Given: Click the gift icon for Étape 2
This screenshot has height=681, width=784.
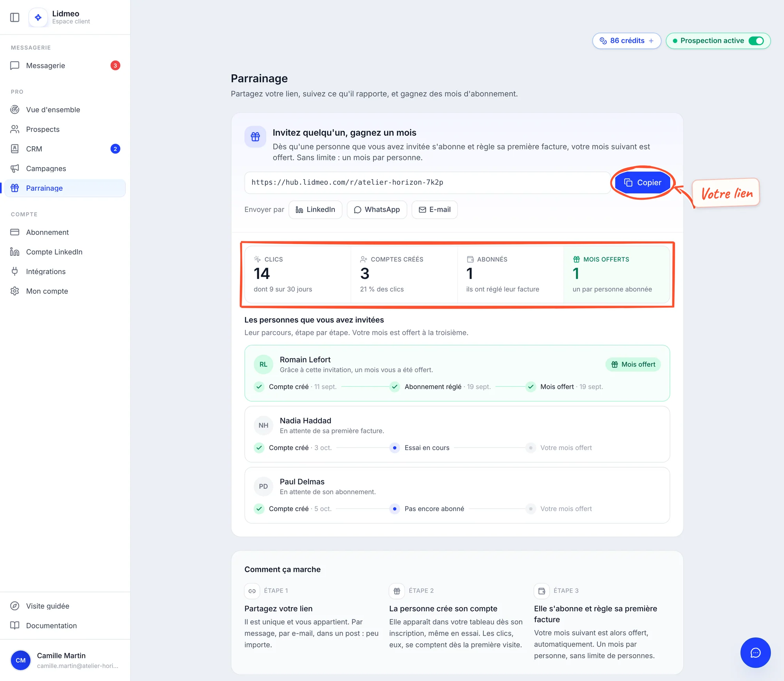Looking at the screenshot, I should point(397,591).
